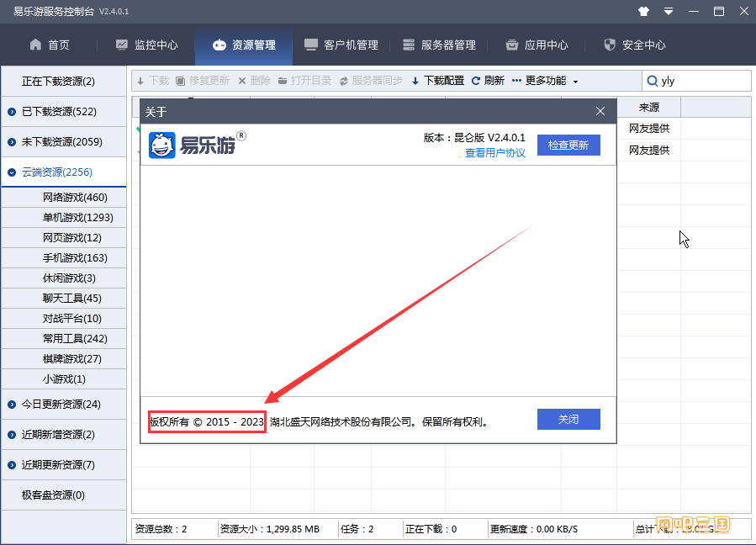This screenshot has height=545, width=756.
Task: Expand 已下载资源(522) category
Action: [x=64, y=111]
